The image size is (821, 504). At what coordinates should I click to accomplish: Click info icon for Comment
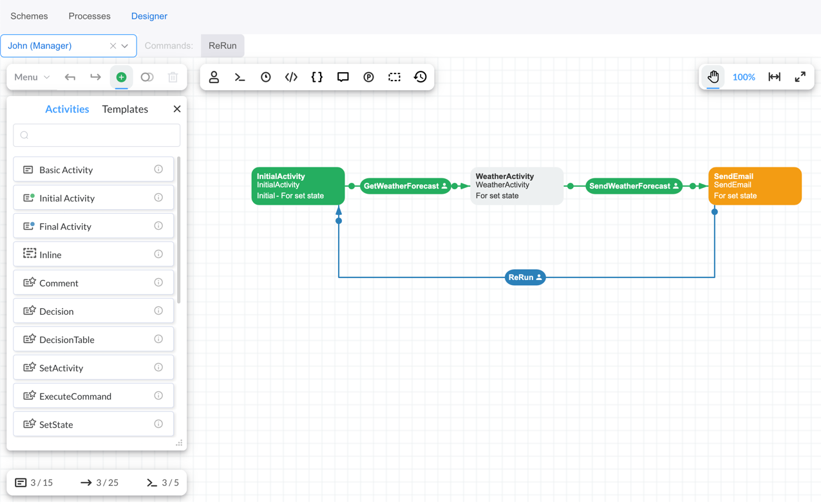(158, 283)
